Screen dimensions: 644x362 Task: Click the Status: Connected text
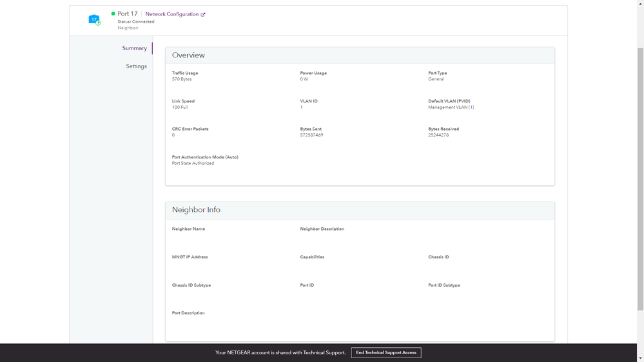pyautogui.click(x=135, y=22)
